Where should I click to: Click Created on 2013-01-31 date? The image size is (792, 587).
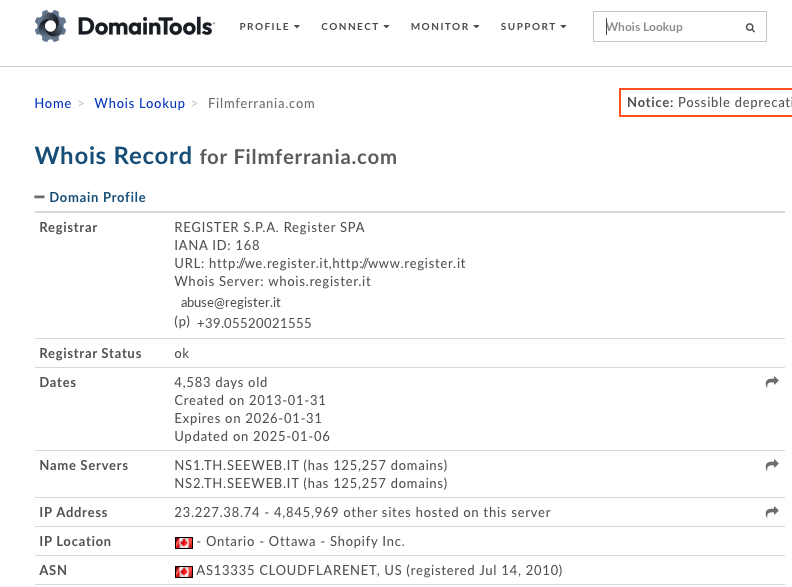[x=250, y=401]
